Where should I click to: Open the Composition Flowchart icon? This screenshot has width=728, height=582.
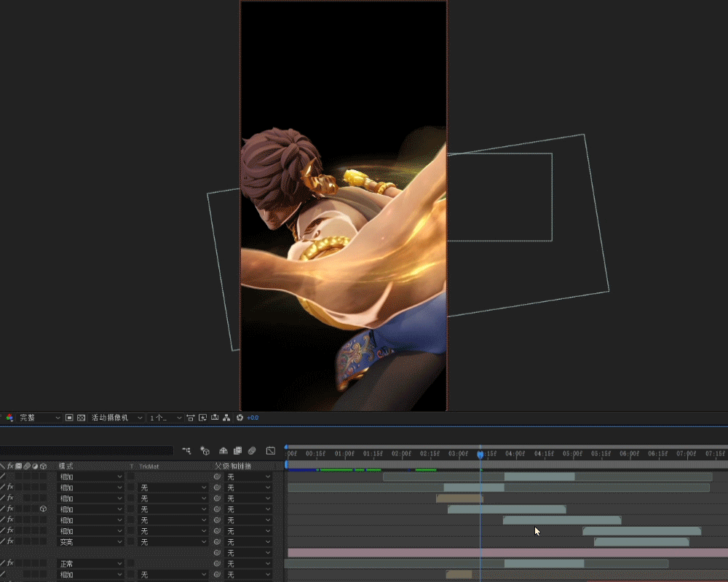[x=226, y=418]
